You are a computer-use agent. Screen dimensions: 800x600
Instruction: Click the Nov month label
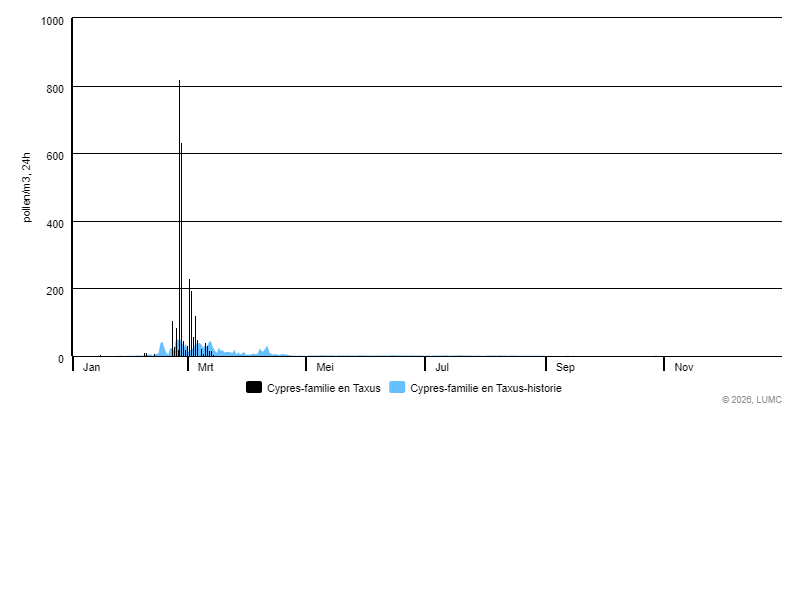click(684, 367)
